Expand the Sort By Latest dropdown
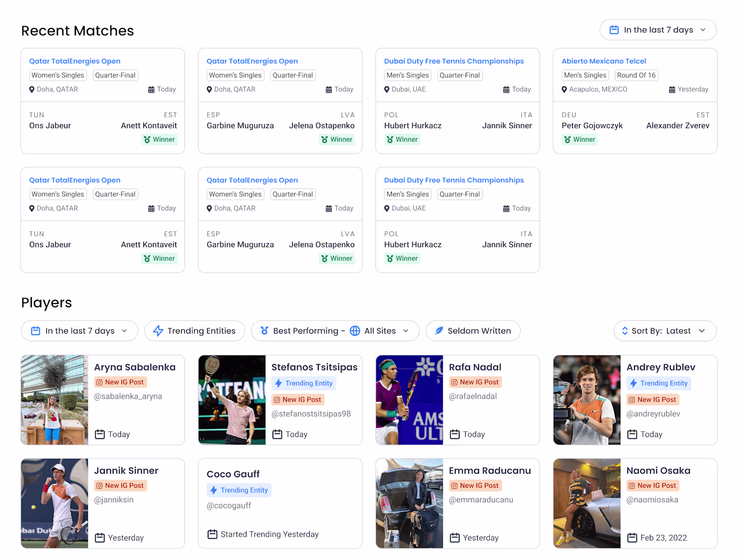Viewport: 747px width, 560px height. pyautogui.click(x=665, y=331)
